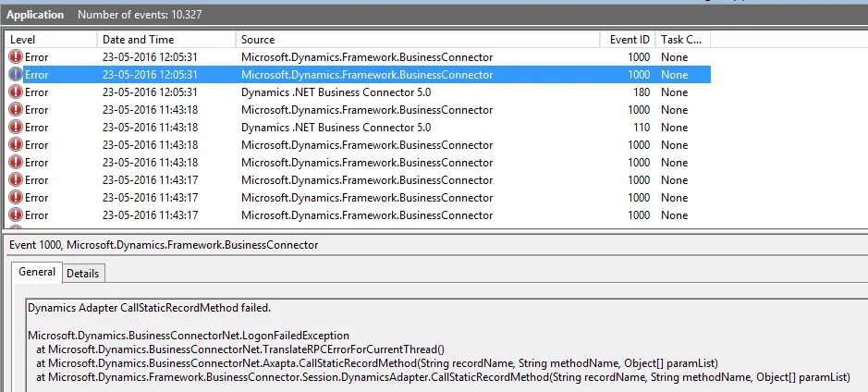Switch to the Details tab
The height and width of the screenshot is (392, 868).
point(83,274)
